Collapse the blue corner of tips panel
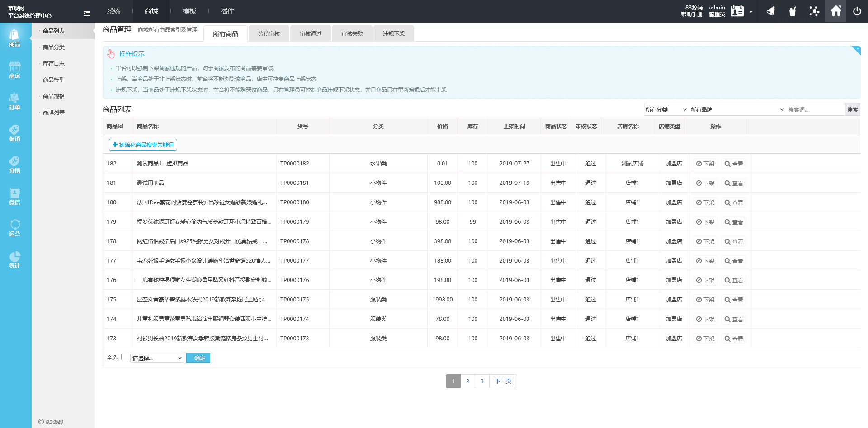 (857, 49)
